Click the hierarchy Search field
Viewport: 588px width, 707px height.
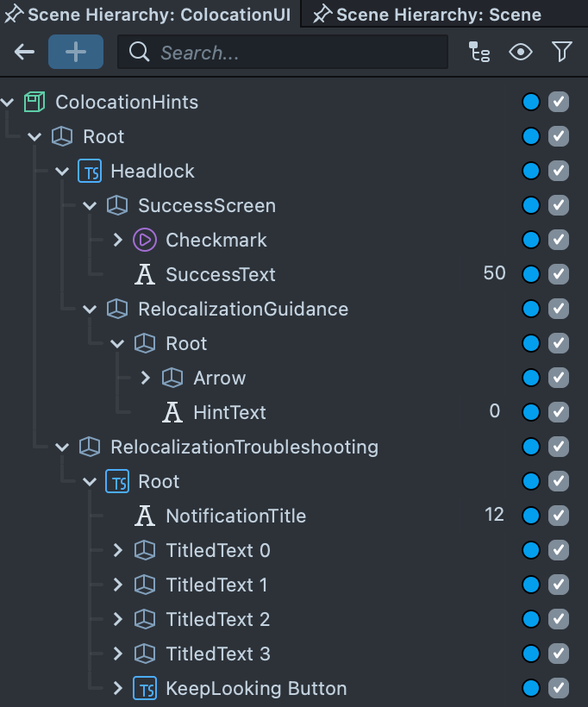[293, 53]
